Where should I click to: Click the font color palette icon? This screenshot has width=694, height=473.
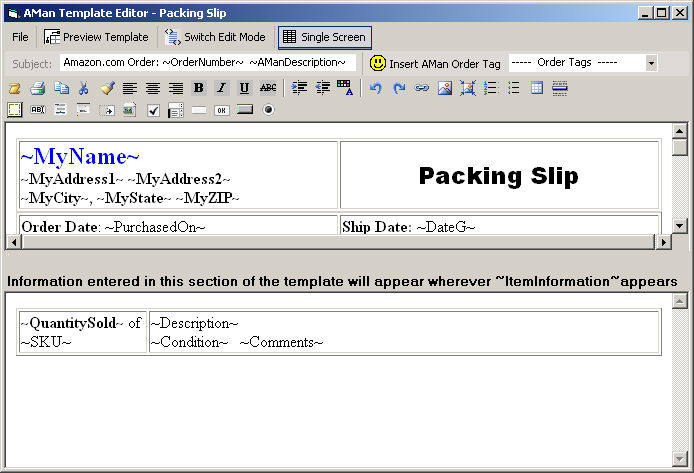point(346,88)
